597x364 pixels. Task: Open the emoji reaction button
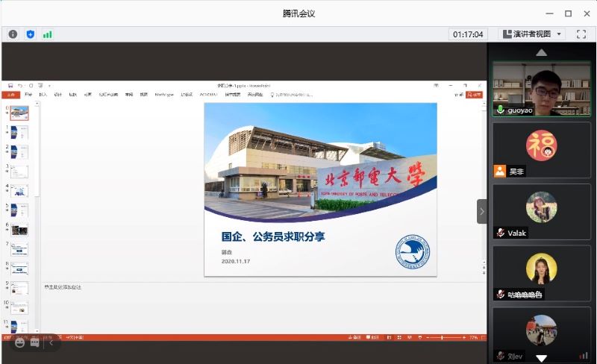tap(20, 342)
